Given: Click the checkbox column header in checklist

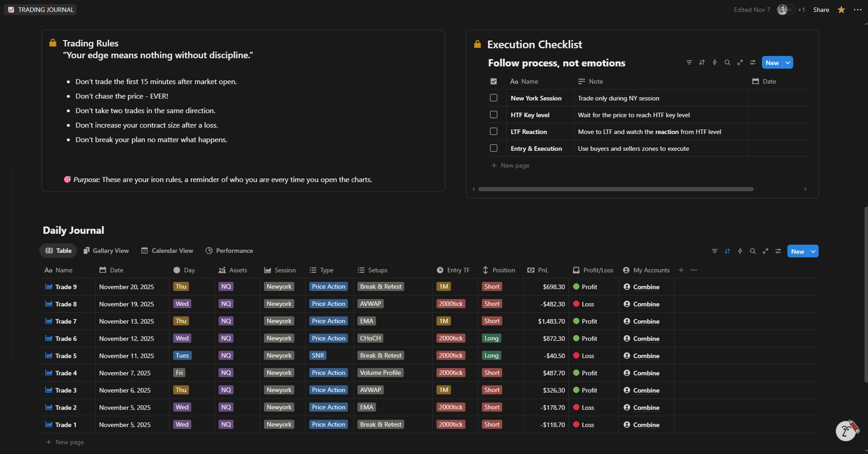Looking at the screenshot, I should (x=494, y=81).
